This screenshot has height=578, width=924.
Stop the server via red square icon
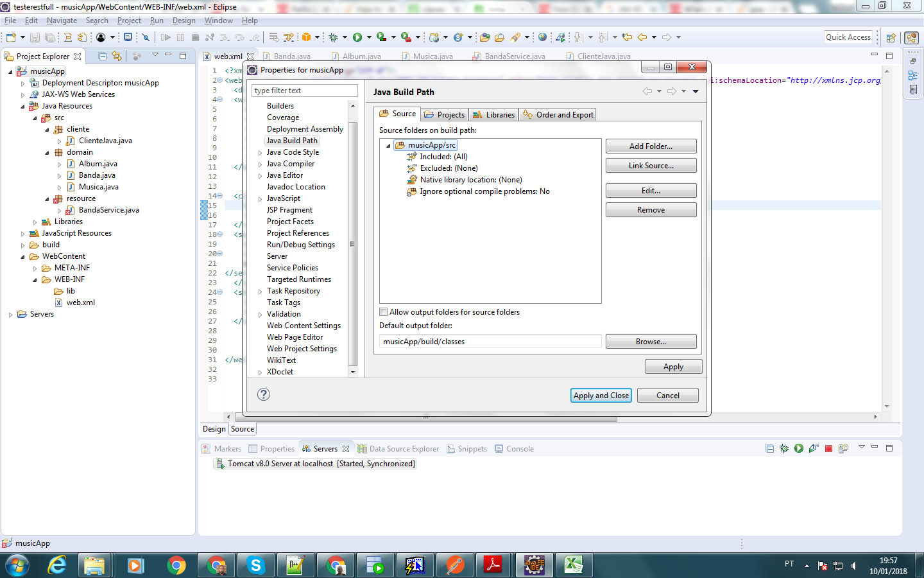[828, 448]
